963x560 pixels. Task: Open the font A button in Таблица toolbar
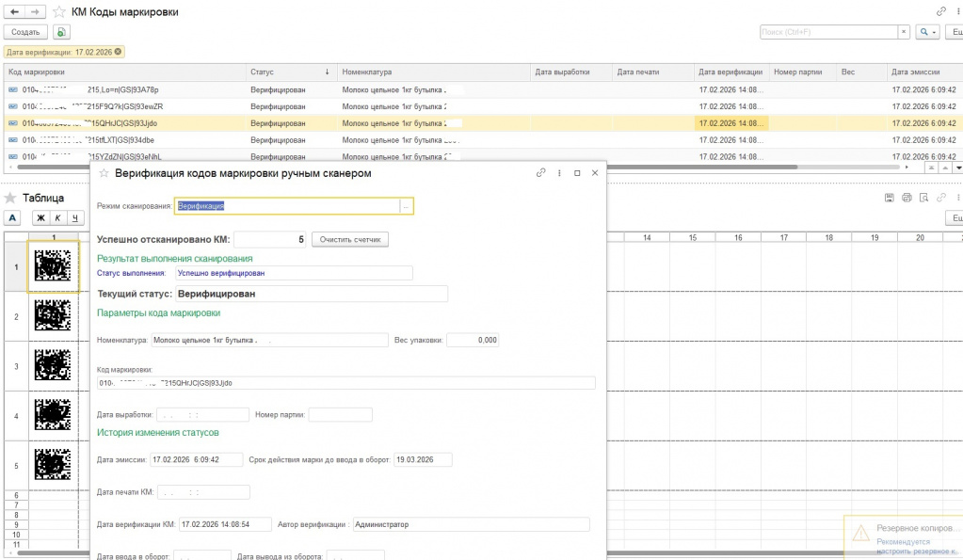pyautogui.click(x=12, y=218)
